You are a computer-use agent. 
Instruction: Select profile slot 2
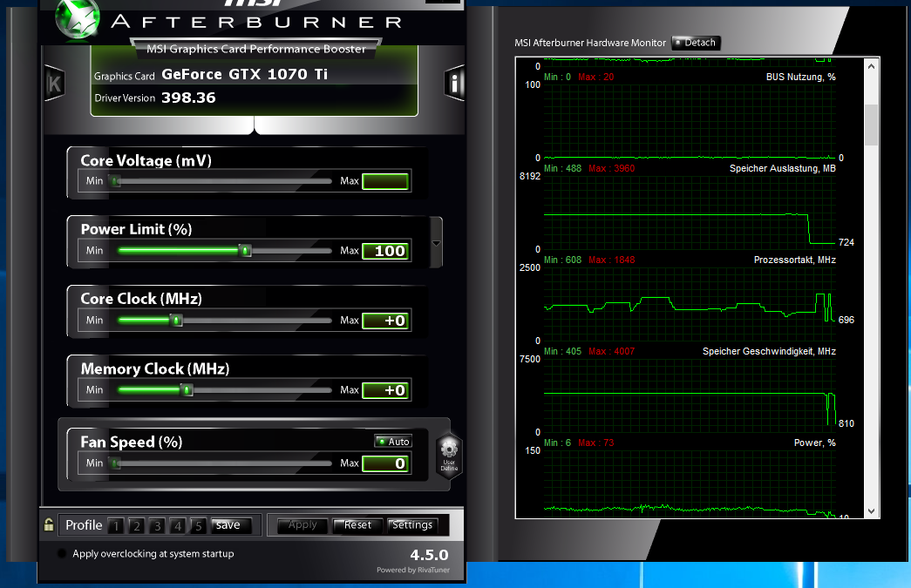[137, 526]
